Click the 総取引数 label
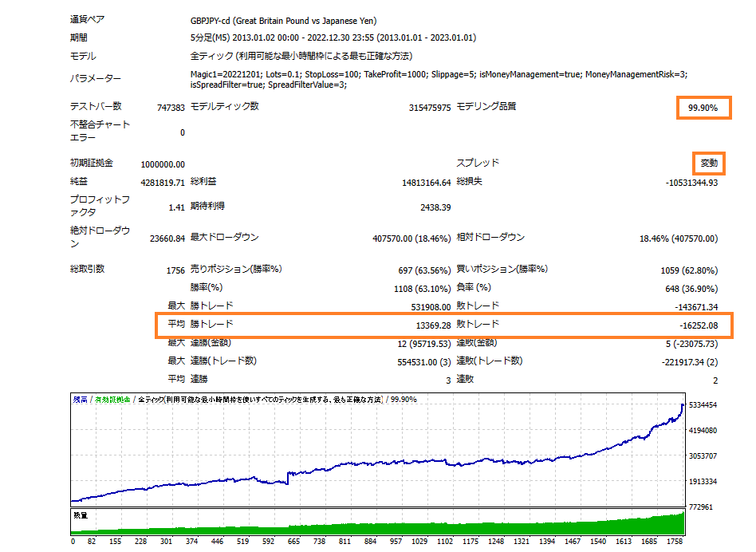756x552 pixels. [87, 269]
